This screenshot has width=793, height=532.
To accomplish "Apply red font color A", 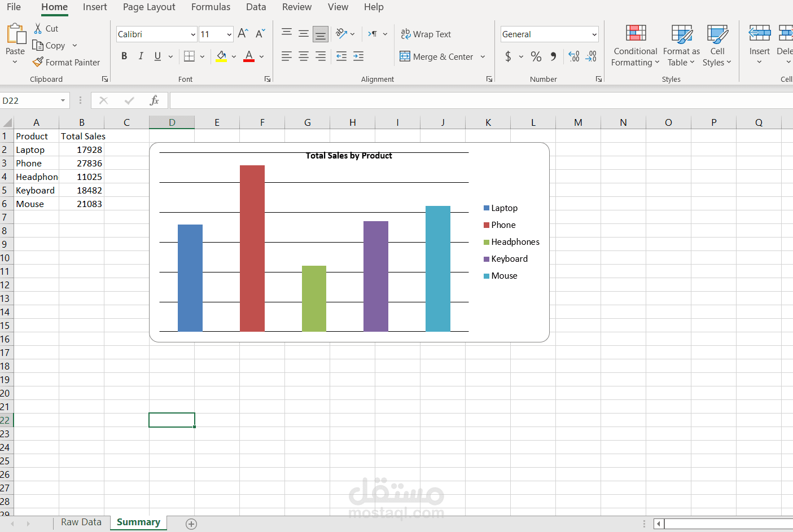I will click(249, 56).
